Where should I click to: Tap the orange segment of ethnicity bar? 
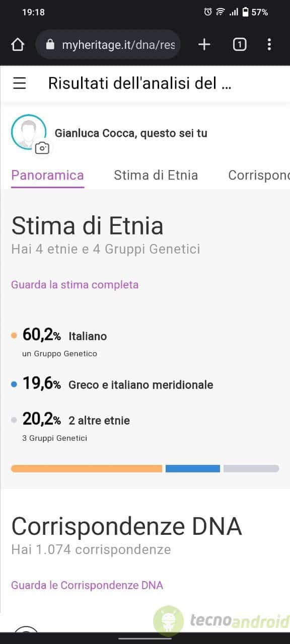(87, 468)
